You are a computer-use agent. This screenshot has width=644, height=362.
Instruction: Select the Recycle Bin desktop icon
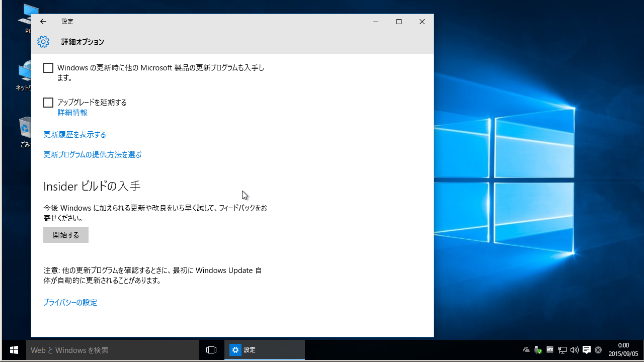click(25, 132)
